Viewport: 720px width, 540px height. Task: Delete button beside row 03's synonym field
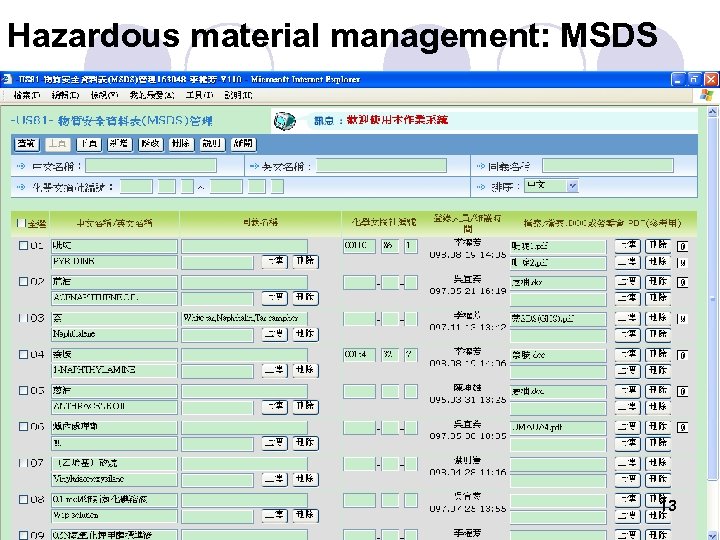click(305, 334)
